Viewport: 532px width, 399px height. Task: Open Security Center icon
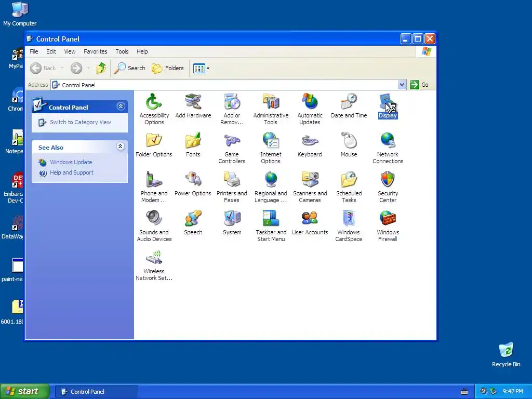pos(388,187)
